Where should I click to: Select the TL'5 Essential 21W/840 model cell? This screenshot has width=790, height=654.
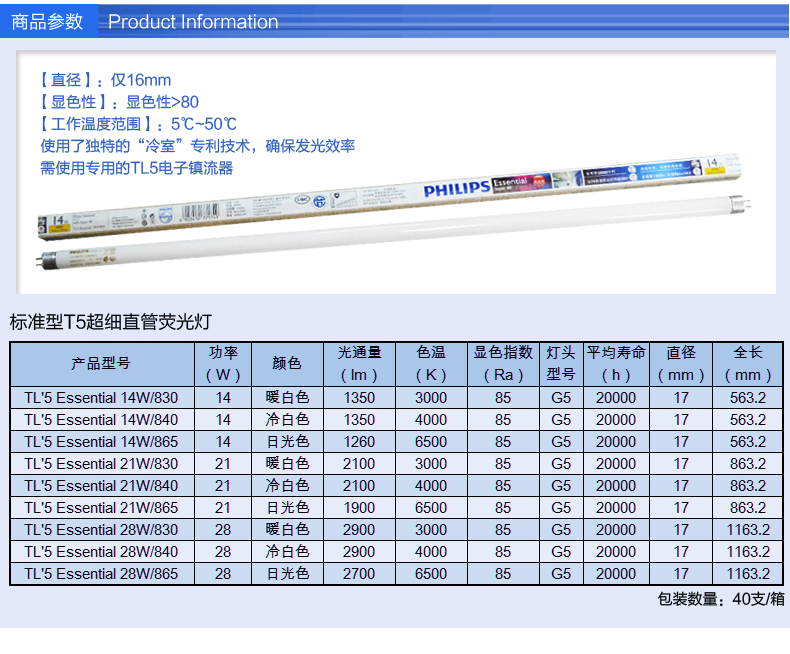coord(101,486)
